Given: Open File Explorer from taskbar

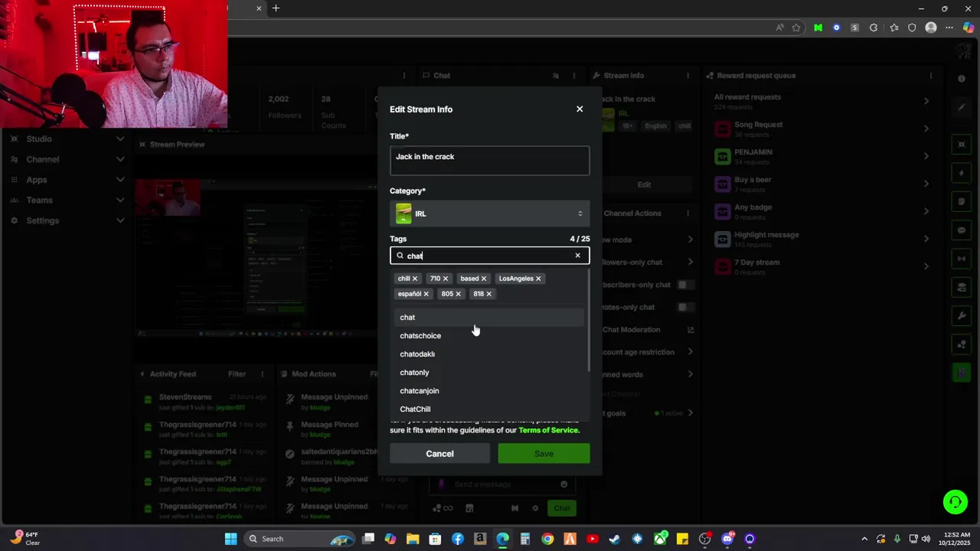Looking at the screenshot, I should pyautogui.click(x=413, y=539).
